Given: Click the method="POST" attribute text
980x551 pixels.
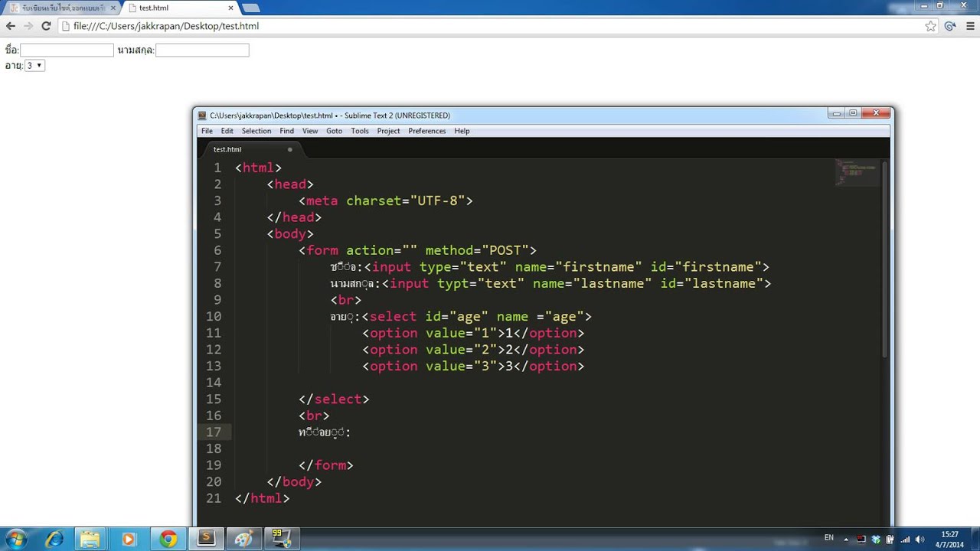Looking at the screenshot, I should [x=477, y=250].
